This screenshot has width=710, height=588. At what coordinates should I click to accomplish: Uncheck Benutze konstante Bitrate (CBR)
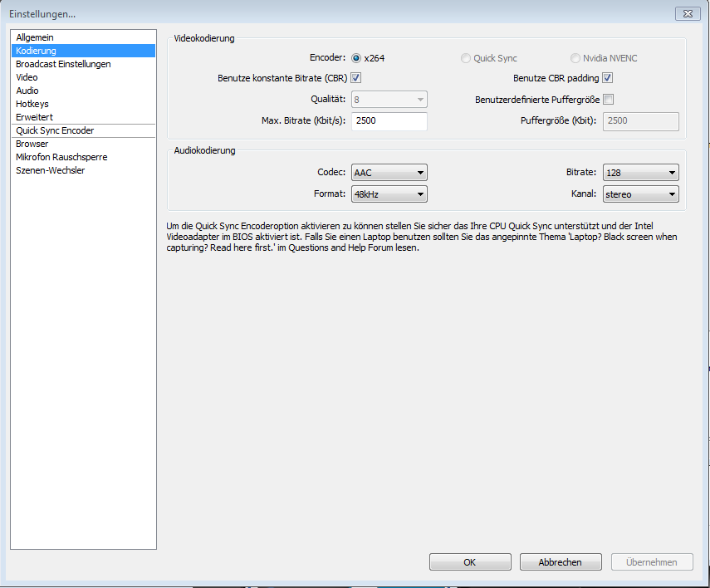[356, 78]
